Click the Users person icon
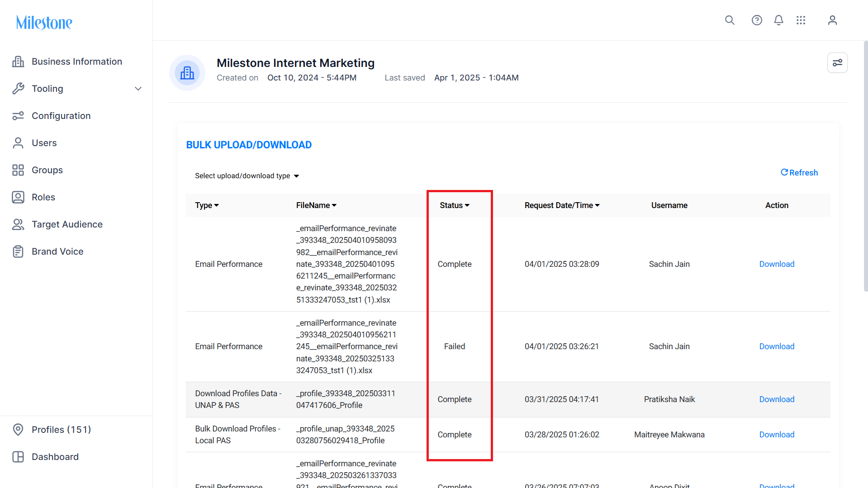 coord(18,143)
